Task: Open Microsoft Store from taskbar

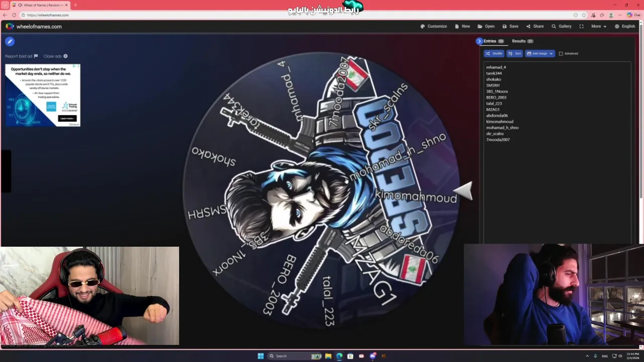Action: coord(350,356)
